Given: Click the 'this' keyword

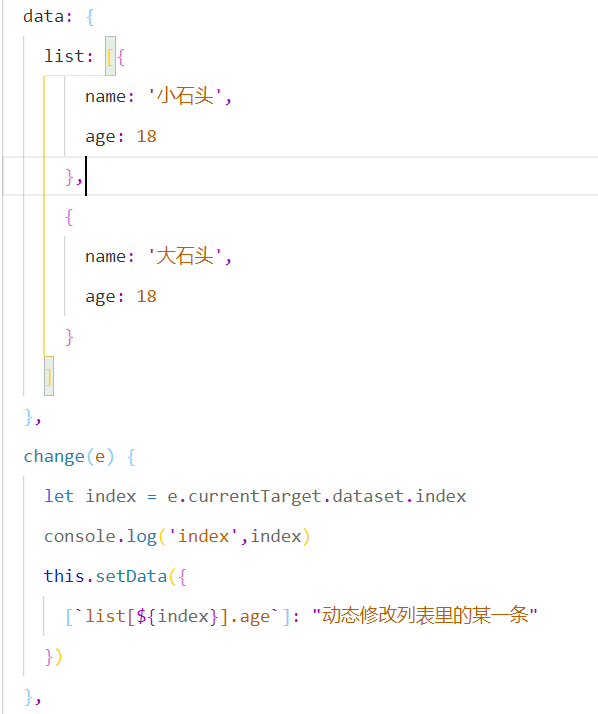Looking at the screenshot, I should tap(64, 576).
